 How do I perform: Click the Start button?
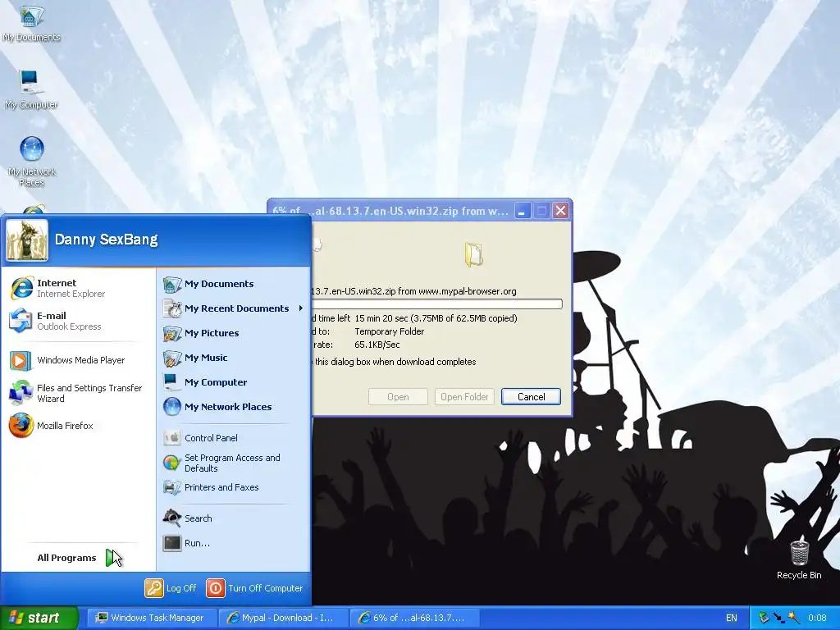(39, 618)
